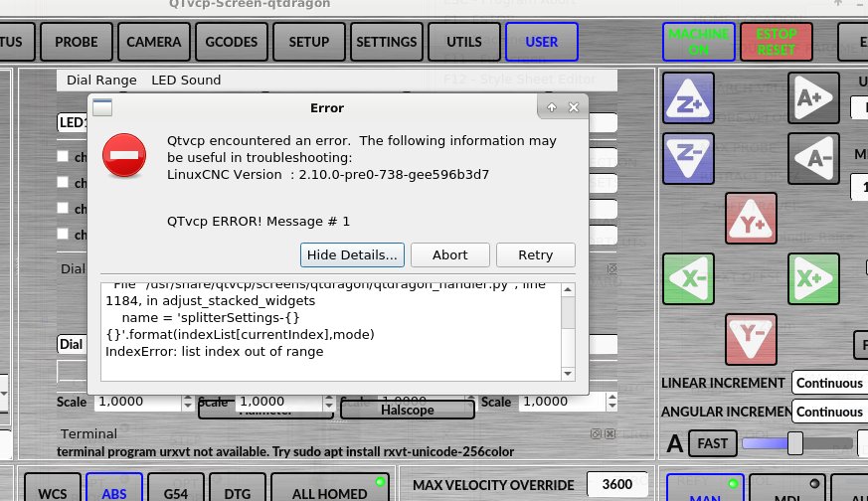The image size is (868, 501).
Task: Adjust the angular jog rate slider
Action: pos(795,443)
